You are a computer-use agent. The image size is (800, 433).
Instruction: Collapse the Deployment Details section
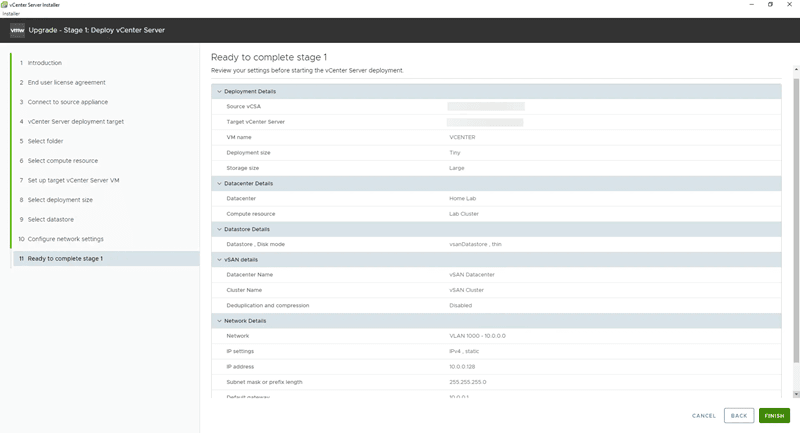219,91
